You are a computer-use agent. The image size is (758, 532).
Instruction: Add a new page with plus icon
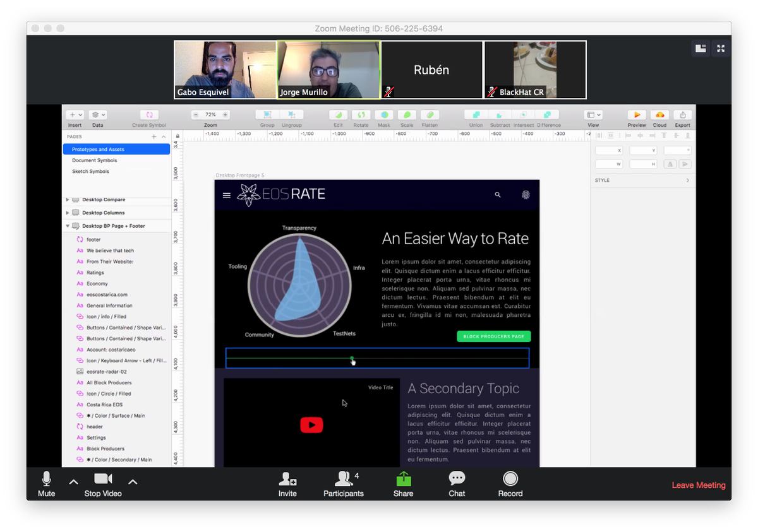(153, 136)
